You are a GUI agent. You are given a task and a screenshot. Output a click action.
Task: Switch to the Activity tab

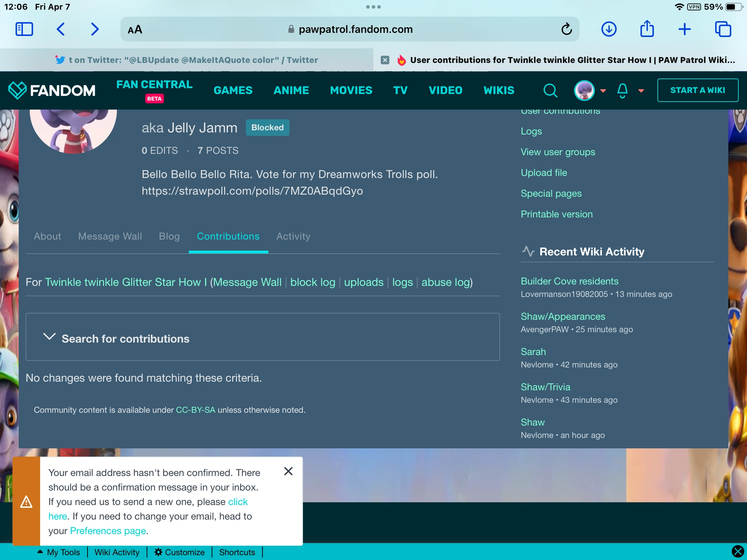pyautogui.click(x=293, y=236)
